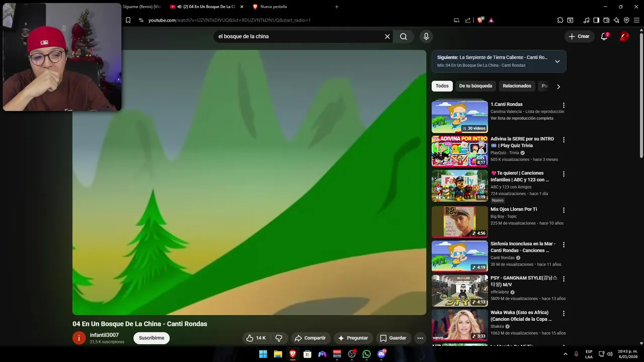Open Brave Shields lion icon

click(480, 20)
